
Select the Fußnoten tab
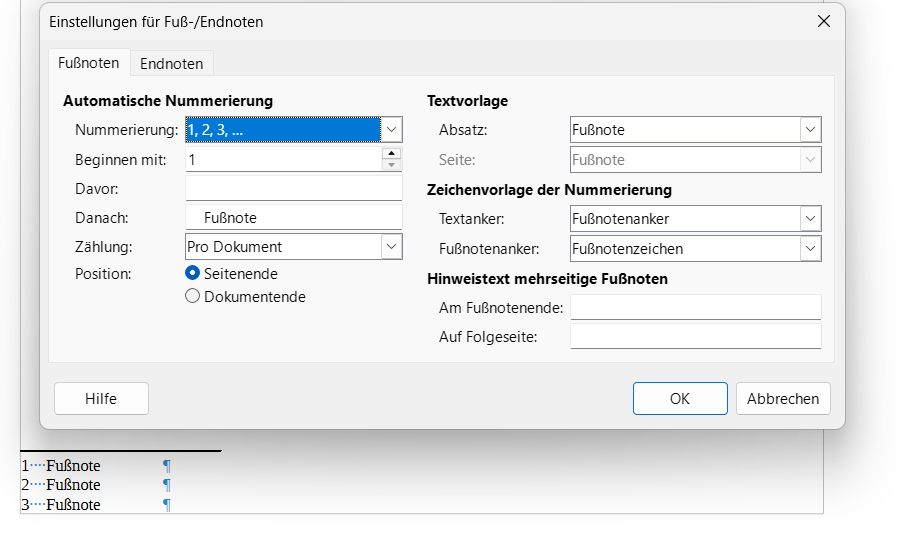(89, 63)
